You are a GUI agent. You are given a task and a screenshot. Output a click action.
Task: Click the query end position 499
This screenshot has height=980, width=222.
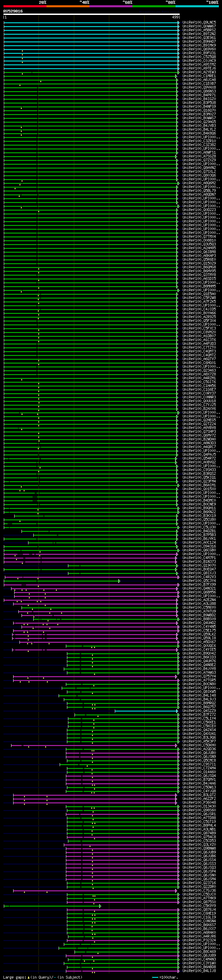tap(175, 17)
